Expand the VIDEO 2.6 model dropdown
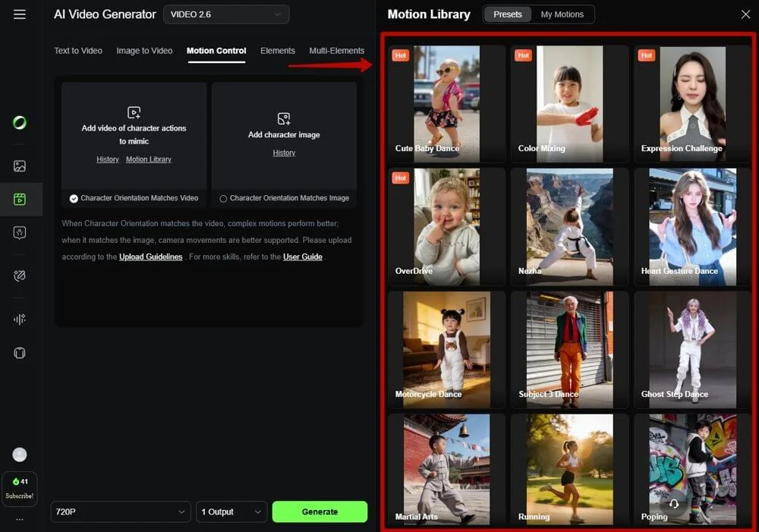The image size is (759, 532). point(226,14)
